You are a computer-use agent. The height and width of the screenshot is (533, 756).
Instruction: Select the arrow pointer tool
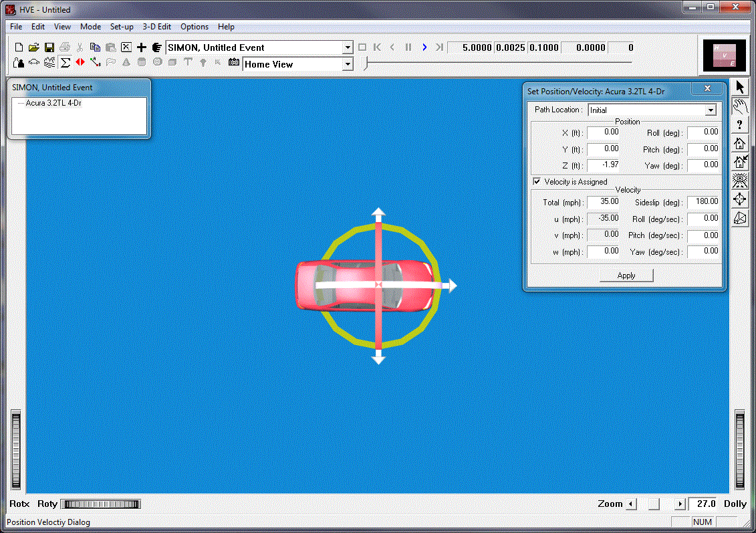740,88
